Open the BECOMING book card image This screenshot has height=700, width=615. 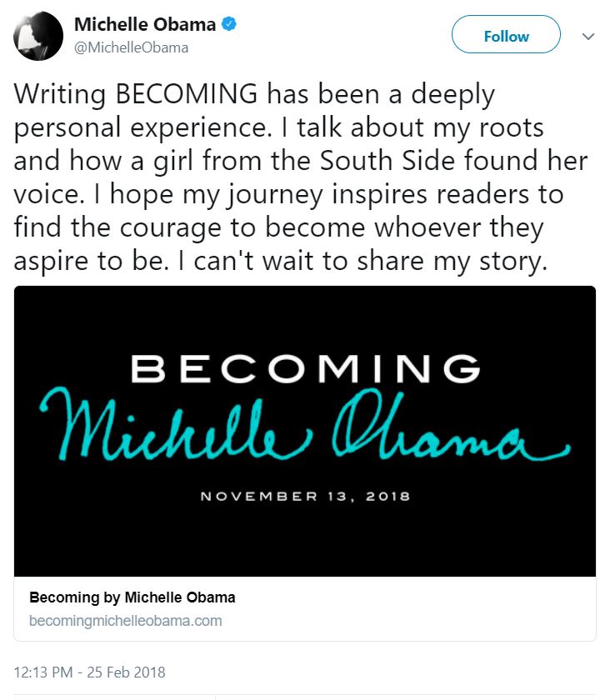coord(305,432)
